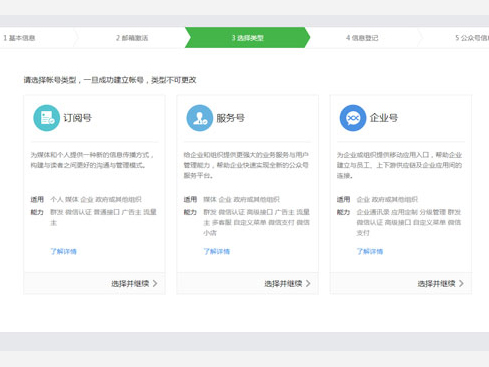This screenshot has height=367, width=489.
Task: Click the 企业号 card title
Action: 384,118
